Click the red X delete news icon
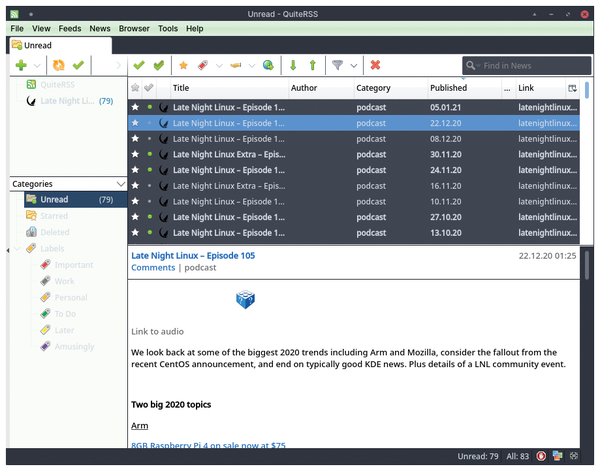The width and height of the screenshot is (600, 471). click(375, 65)
